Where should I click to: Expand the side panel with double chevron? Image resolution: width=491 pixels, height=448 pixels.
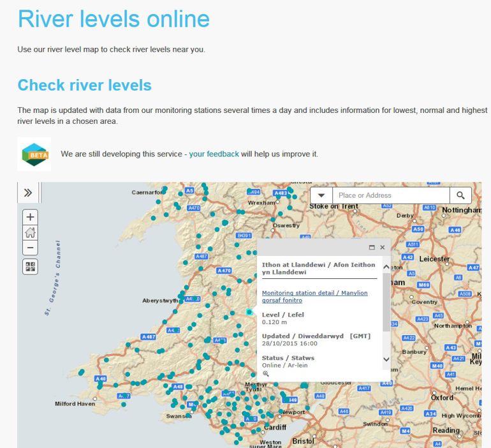(28, 193)
